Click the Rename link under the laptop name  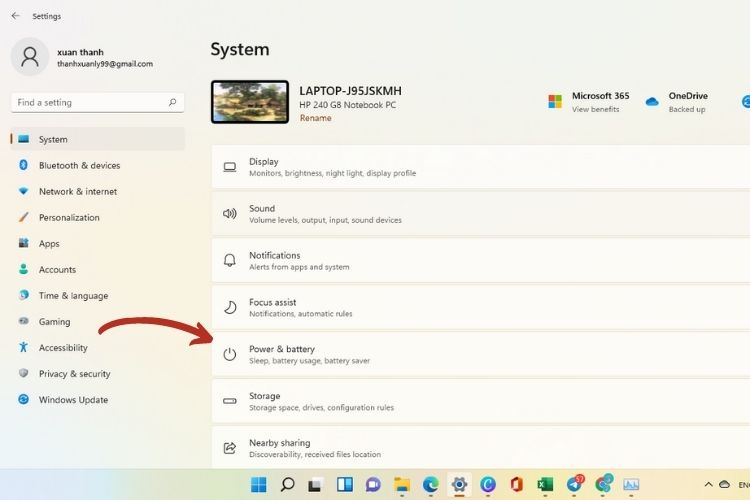click(x=315, y=118)
